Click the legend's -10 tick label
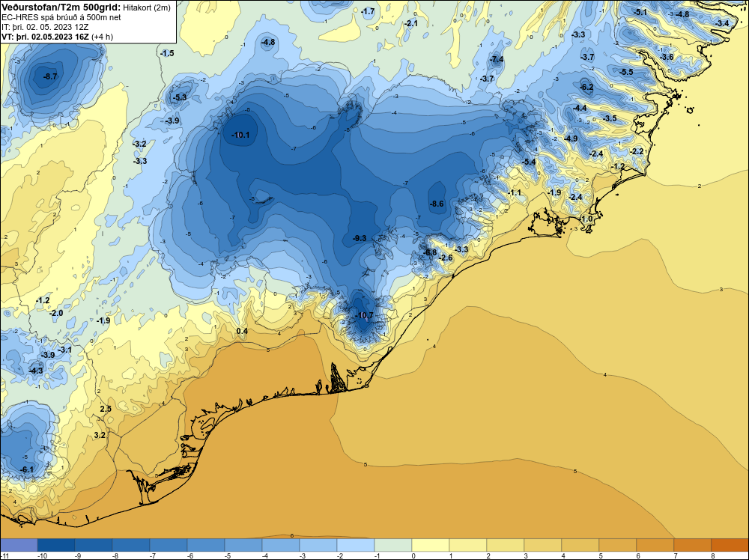This screenshot has width=749, height=560. coord(42,556)
